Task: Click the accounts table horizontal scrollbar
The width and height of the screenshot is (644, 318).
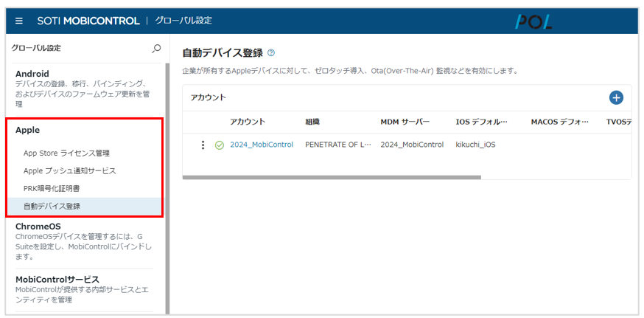Action: click(332, 178)
